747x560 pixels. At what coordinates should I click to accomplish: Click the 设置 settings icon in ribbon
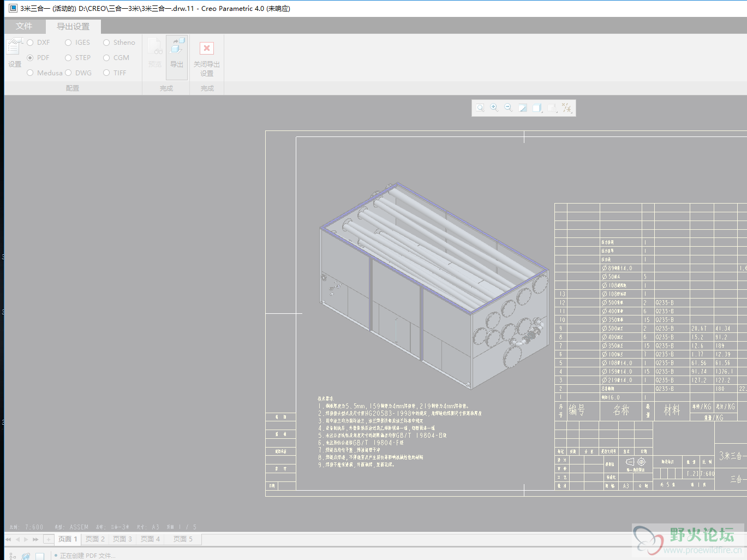tap(14, 53)
